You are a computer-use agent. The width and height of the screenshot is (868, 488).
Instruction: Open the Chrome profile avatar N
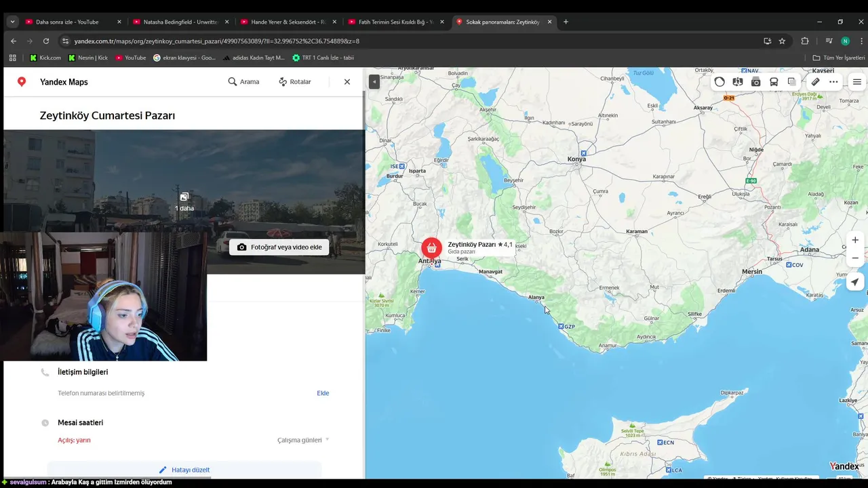coord(845,41)
